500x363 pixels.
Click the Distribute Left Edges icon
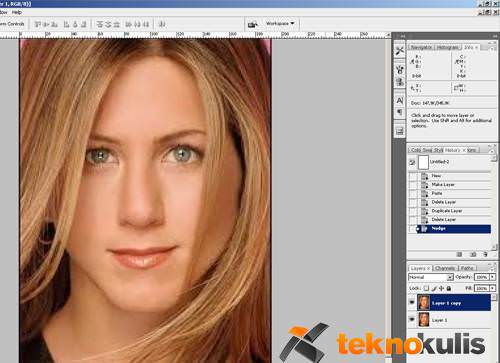point(129,24)
